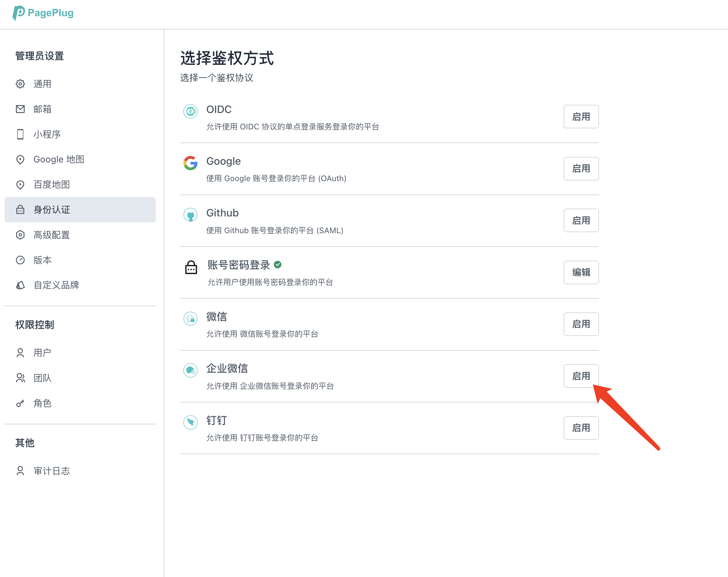View the 审计日志 page
The height and width of the screenshot is (577, 728).
[x=80, y=471]
